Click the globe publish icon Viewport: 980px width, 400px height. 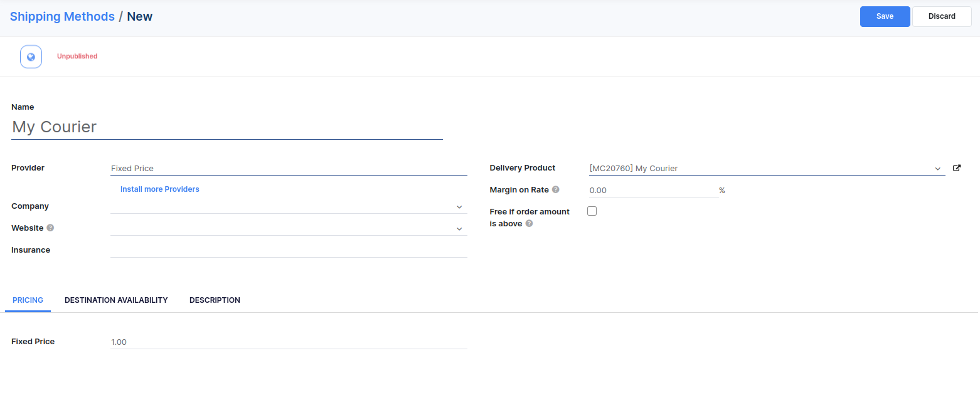(x=31, y=56)
